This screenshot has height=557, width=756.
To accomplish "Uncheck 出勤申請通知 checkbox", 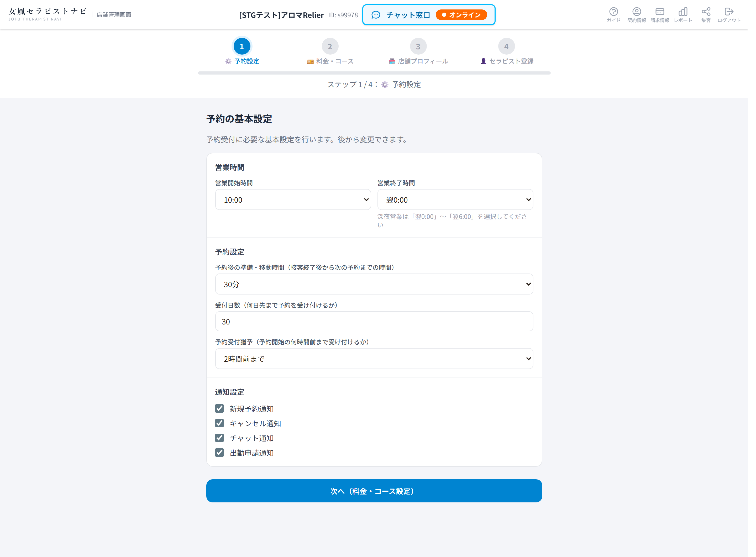I will [x=219, y=453].
